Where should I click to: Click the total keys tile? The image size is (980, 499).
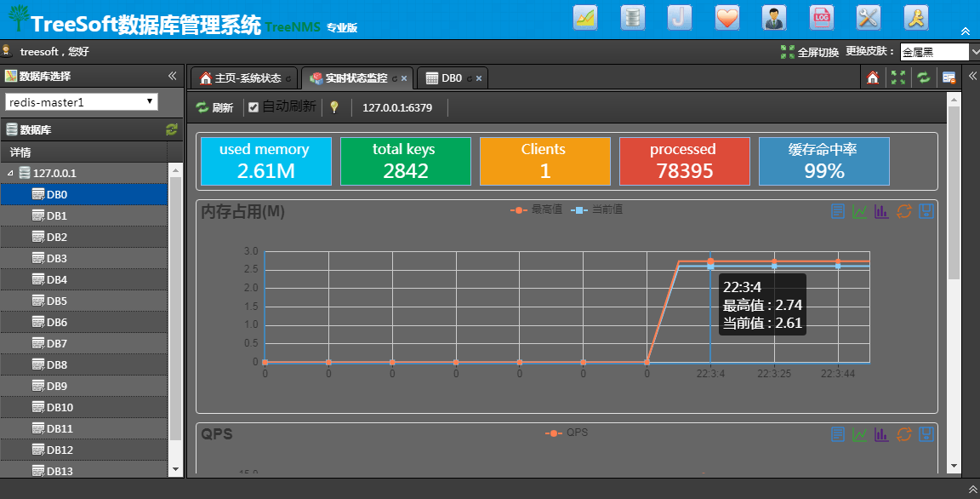(x=406, y=161)
